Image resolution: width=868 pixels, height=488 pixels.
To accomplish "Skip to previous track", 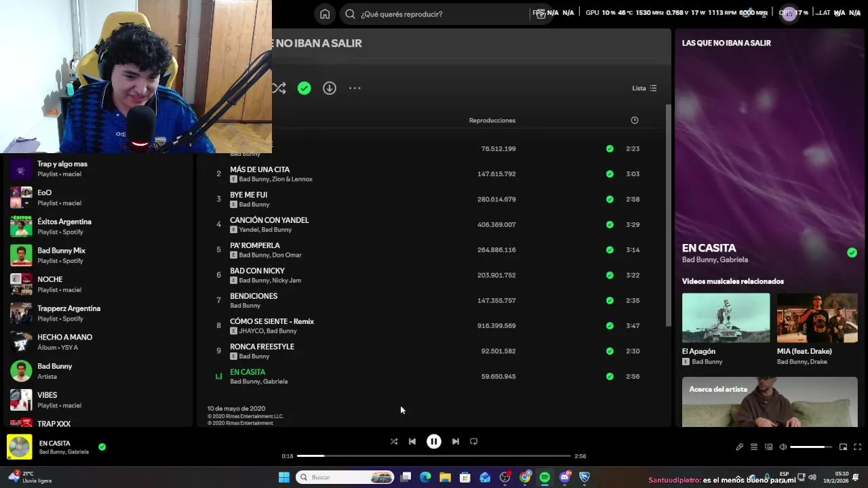I will pyautogui.click(x=412, y=441).
